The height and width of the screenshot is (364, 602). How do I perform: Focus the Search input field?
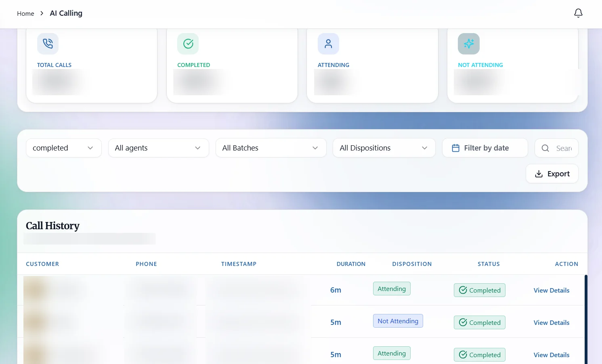(556, 148)
